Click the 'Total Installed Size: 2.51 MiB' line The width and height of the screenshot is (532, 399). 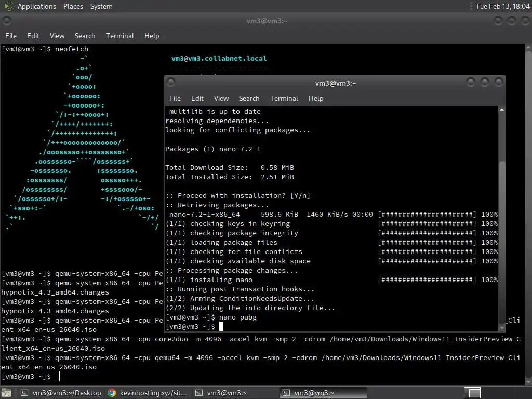coord(230,177)
